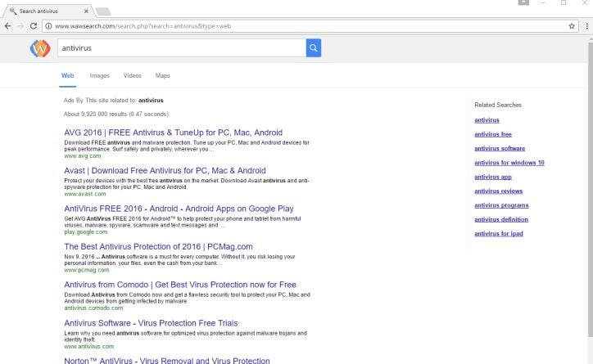Open Avast Download Free Antivirus result

(165, 171)
